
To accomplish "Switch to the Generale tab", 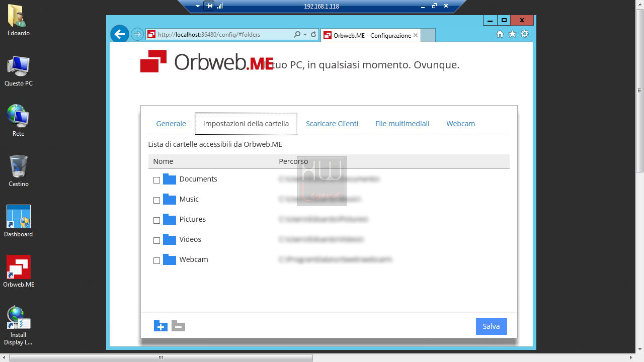I will coord(171,124).
